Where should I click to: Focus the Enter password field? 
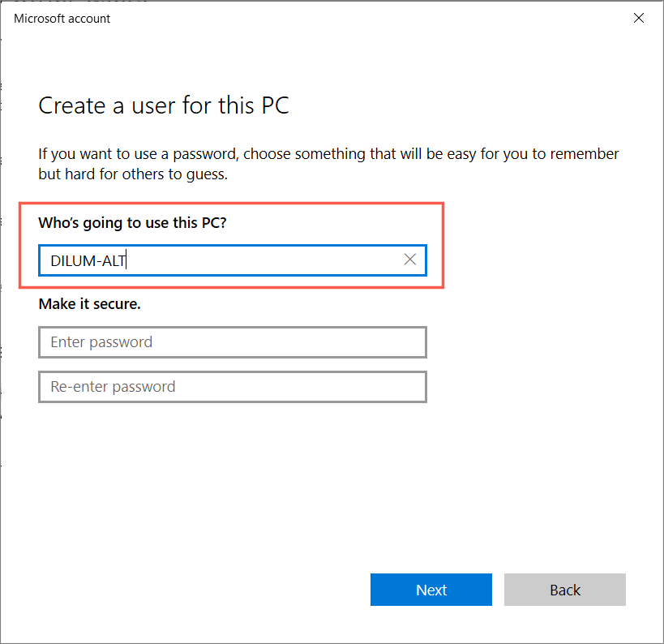click(232, 342)
